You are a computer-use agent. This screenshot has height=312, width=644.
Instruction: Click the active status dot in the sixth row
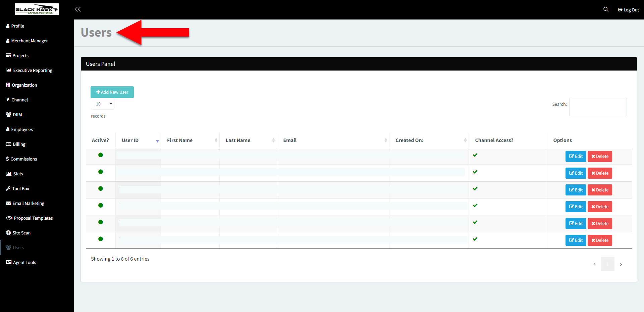[x=101, y=239]
